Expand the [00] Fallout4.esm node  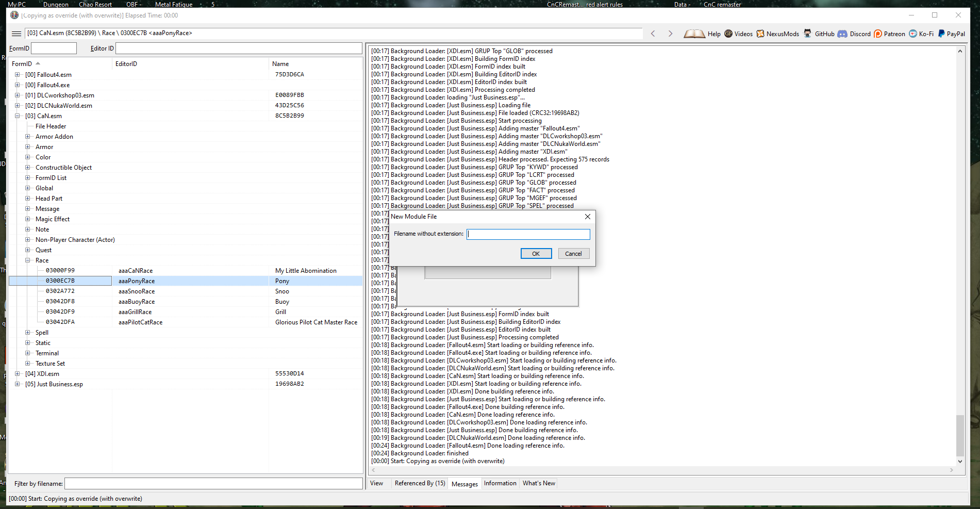tap(17, 75)
